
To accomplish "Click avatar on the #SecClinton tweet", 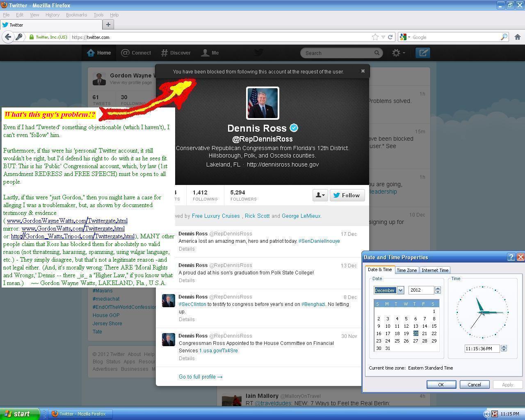I will coord(169,301).
